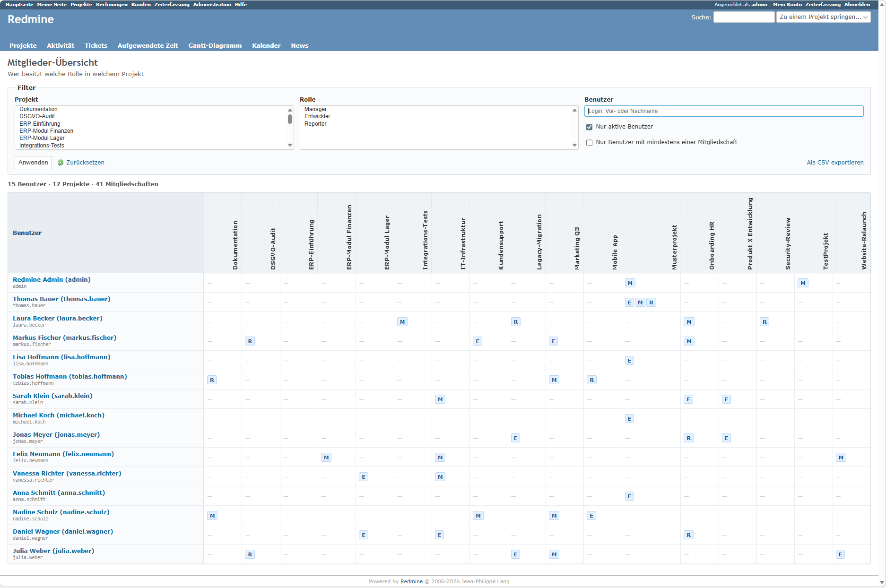Choose 'Entwickler' in the Rolle list
886x588 pixels.
[x=317, y=116]
